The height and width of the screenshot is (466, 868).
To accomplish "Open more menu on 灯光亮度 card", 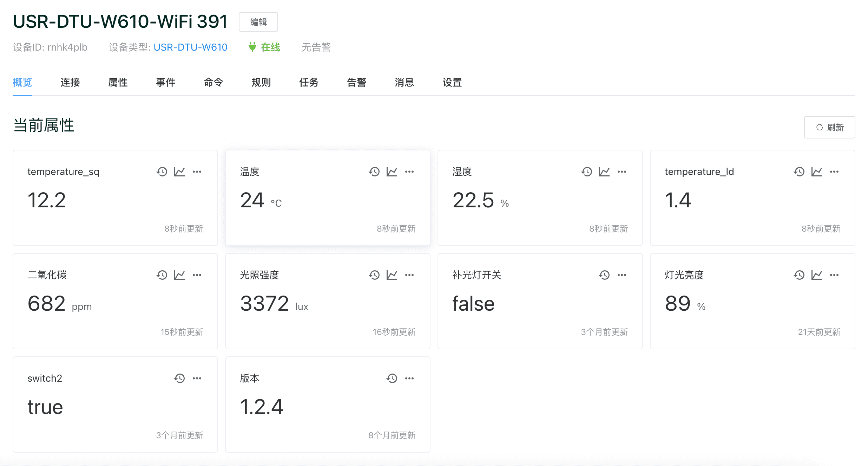I will [834, 275].
